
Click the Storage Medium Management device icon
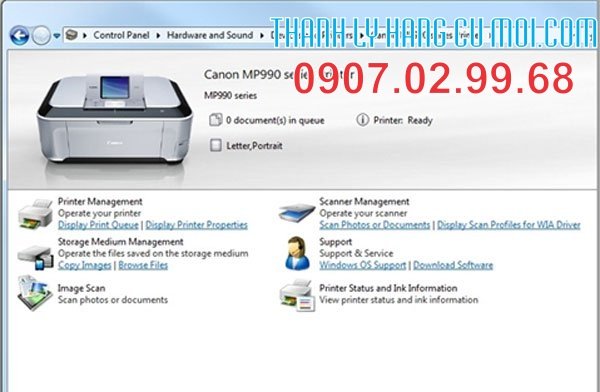click(36, 258)
